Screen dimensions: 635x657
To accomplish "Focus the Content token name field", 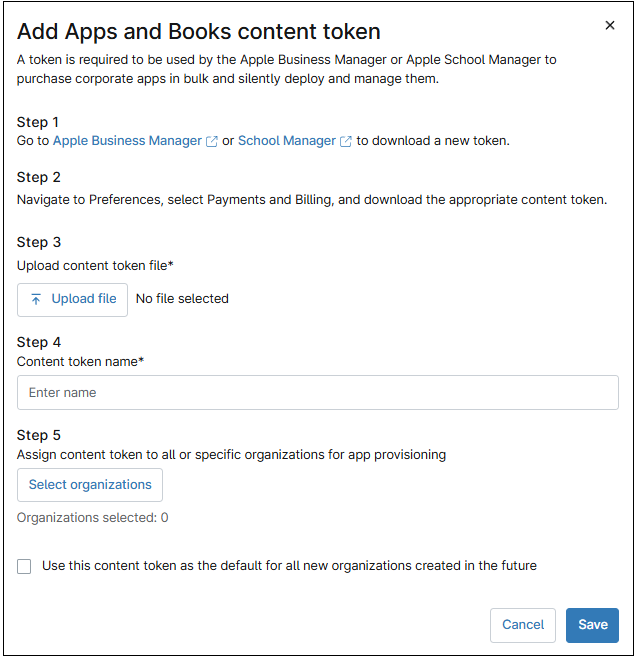I will coord(317,393).
